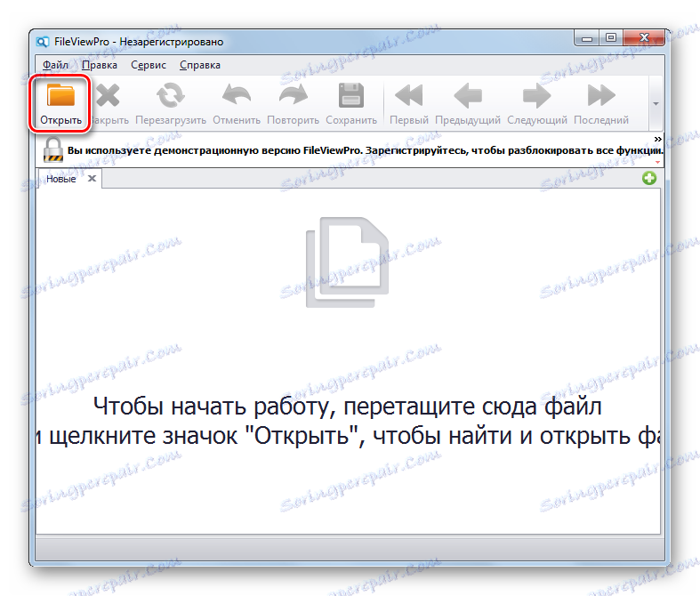The width and height of the screenshot is (700, 596).
Task: Jump to Последний file icon
Action: (601, 95)
